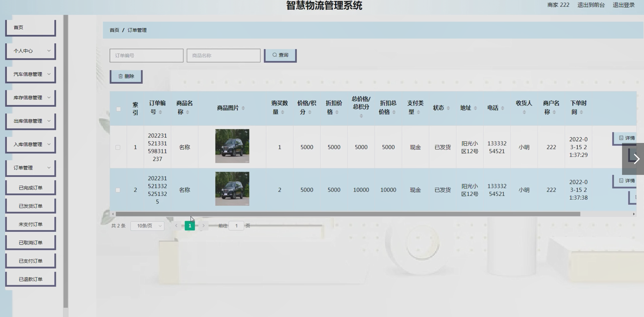Toggle the select-all header checkbox
The height and width of the screenshot is (317, 644).
point(119,109)
